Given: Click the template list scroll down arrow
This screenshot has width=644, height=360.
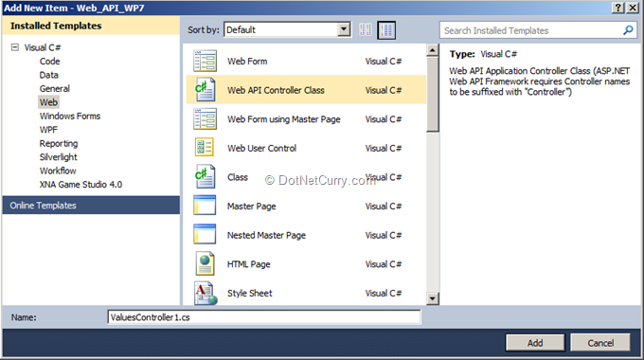Looking at the screenshot, I should pos(432,298).
